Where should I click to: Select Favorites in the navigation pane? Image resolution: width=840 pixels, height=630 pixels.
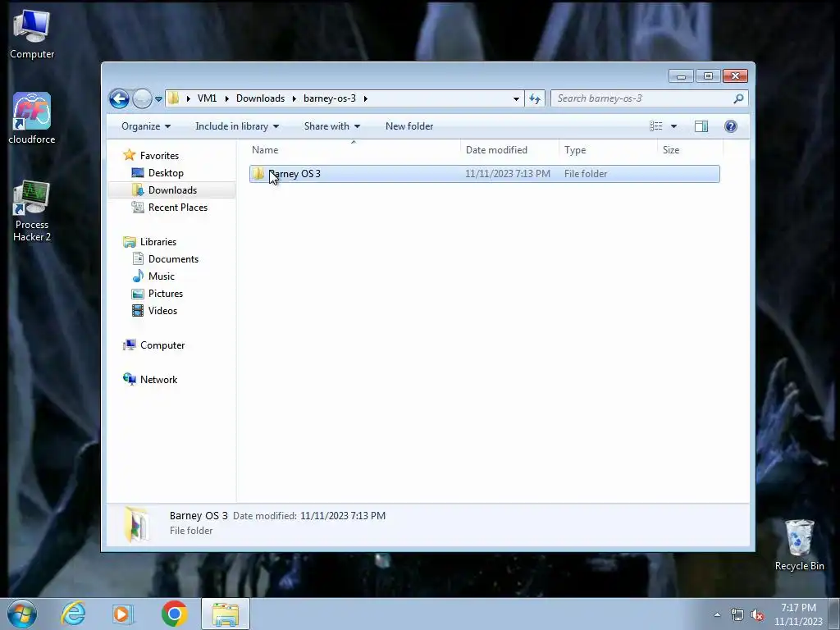pyautogui.click(x=159, y=155)
